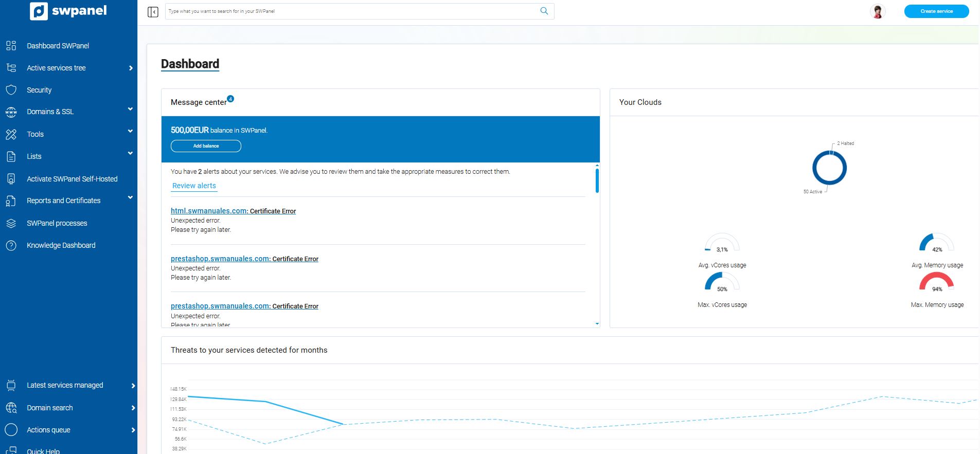Image resolution: width=980 pixels, height=454 pixels.
Task: Open the Lists menu item
Action: coord(34,156)
